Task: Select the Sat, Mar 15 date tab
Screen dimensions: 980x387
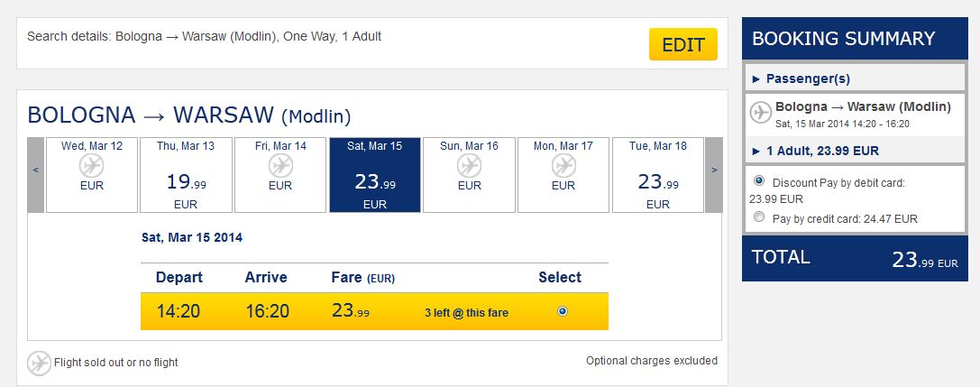Action: [375, 175]
